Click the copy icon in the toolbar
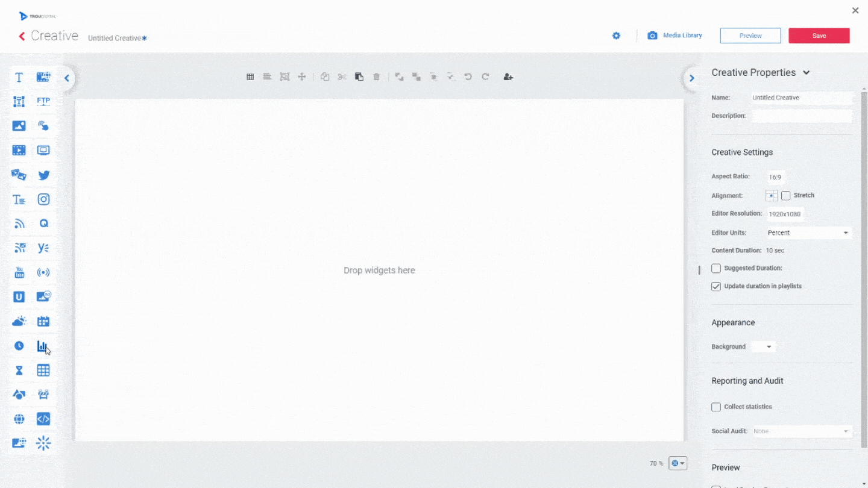 click(325, 77)
